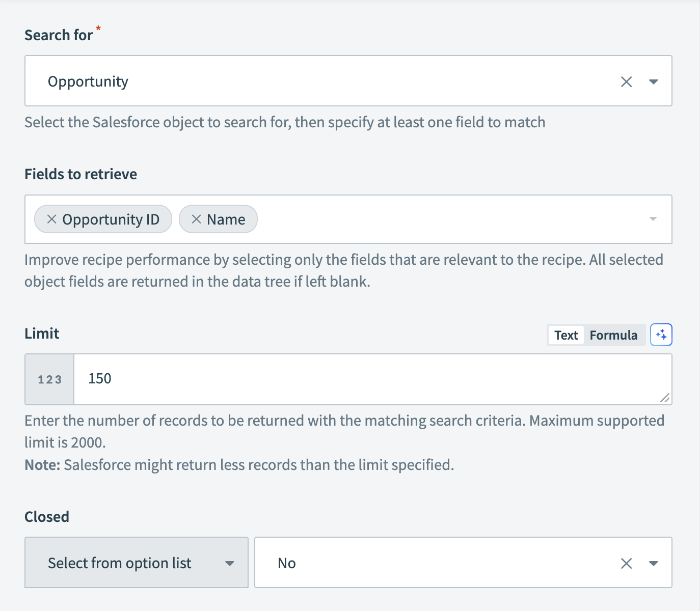Clear the No value in Closed field
The image size is (700, 611).
pos(626,563)
